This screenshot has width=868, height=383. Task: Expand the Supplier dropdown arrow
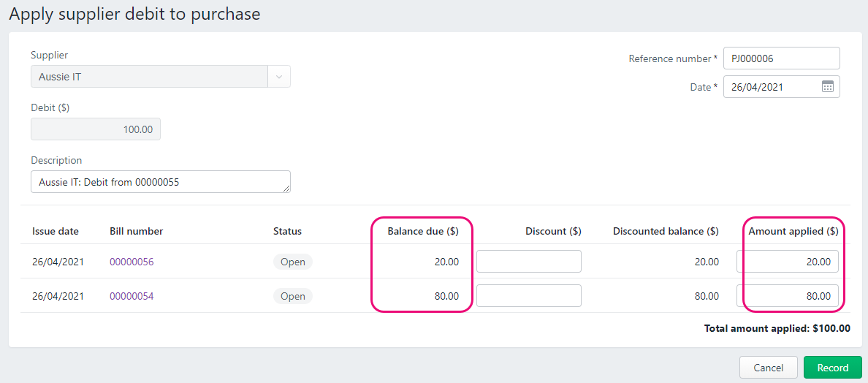[279, 77]
